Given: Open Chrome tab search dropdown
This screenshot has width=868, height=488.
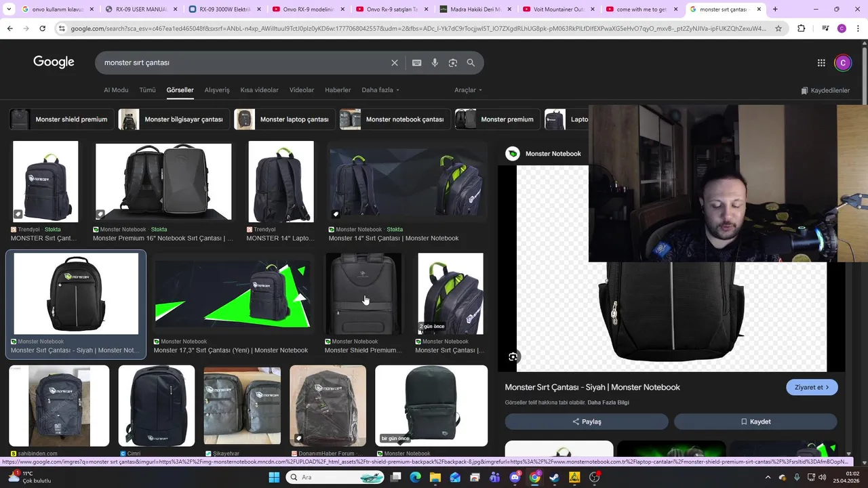Looking at the screenshot, I should 9,9.
